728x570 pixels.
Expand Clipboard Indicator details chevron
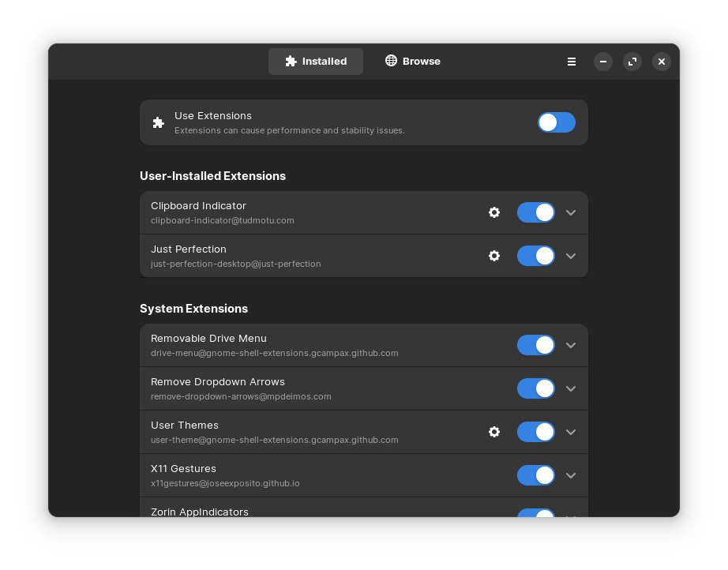pyautogui.click(x=571, y=212)
